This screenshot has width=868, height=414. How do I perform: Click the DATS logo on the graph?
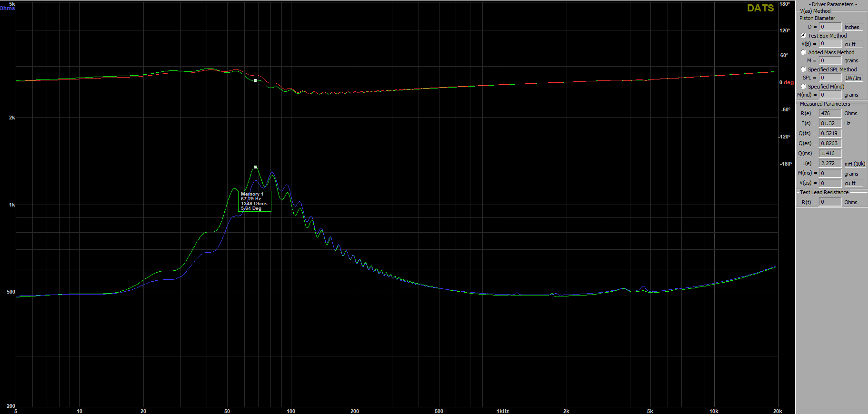tap(760, 8)
